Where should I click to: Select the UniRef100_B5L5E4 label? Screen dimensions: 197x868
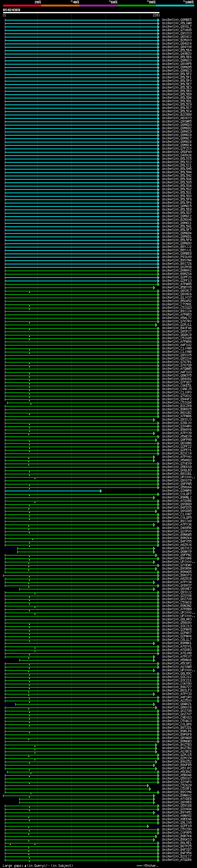click(177, 50)
